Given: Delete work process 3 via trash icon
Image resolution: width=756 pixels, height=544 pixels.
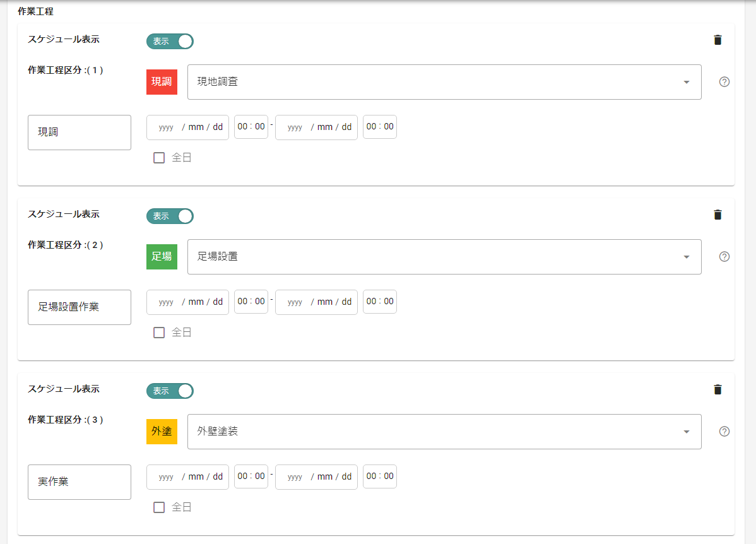Looking at the screenshot, I should click(718, 389).
